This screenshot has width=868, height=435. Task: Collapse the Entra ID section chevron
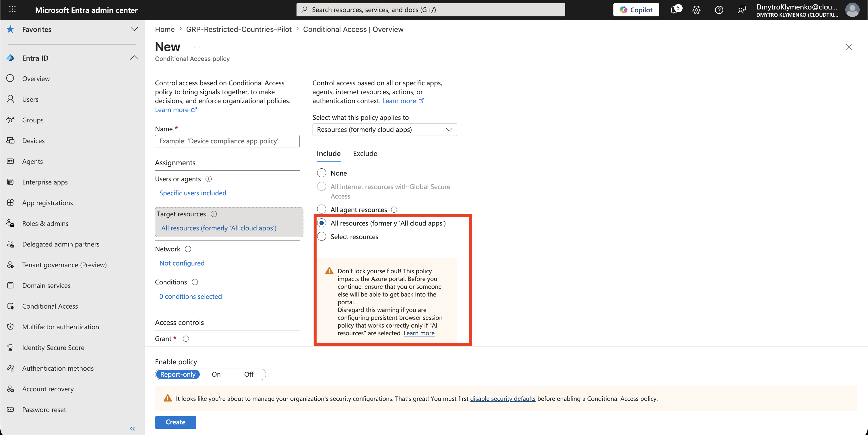click(x=134, y=58)
